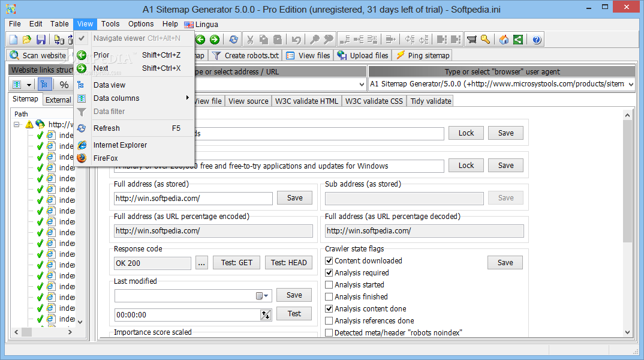
Task: Open the Options menu
Action: pos(141,24)
